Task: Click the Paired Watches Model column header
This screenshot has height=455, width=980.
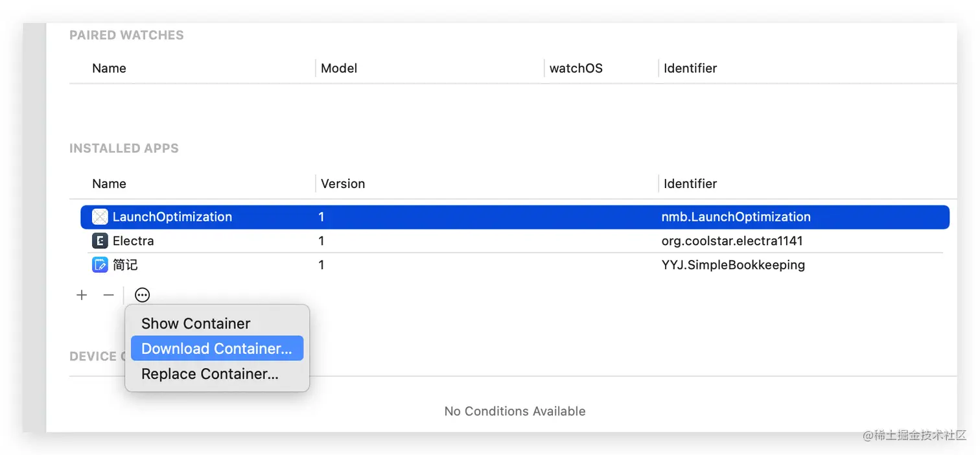Action: click(339, 69)
